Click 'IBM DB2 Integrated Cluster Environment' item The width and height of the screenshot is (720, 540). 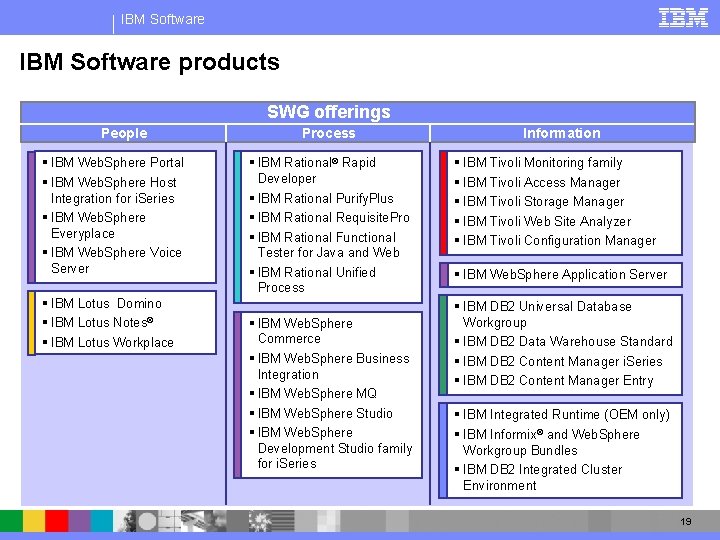coord(543,477)
